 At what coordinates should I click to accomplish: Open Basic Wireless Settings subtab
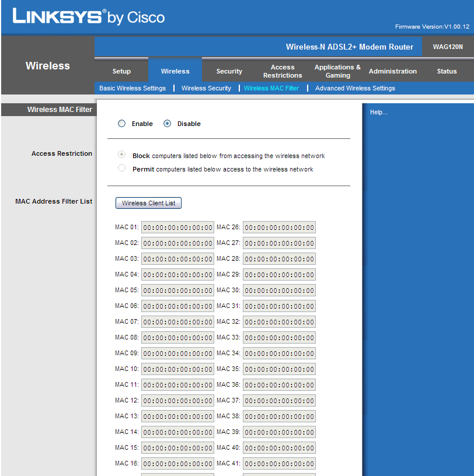[x=133, y=88]
